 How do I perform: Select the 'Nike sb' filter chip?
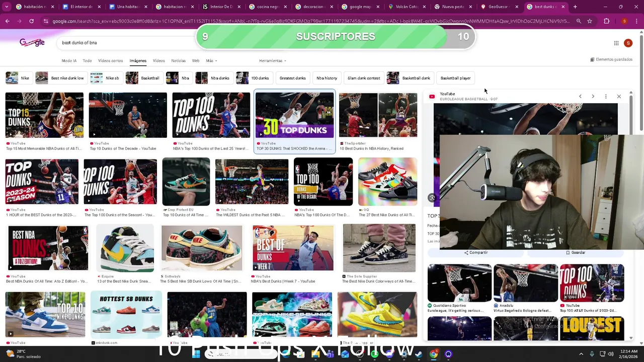coord(106,78)
